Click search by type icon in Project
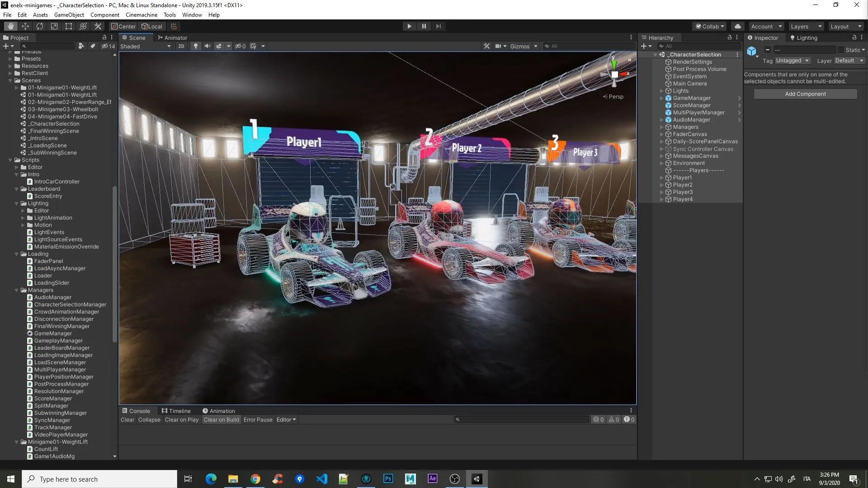Screen dimensions: 868x488 click(81, 46)
